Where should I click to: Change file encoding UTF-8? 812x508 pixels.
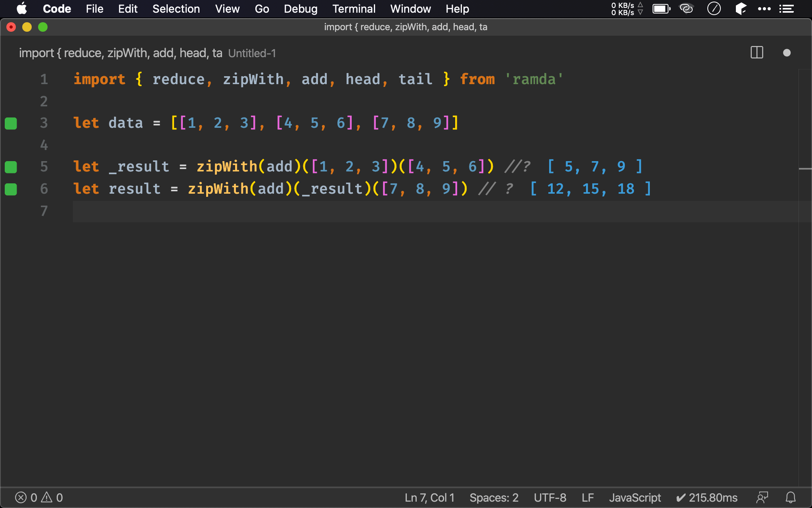(x=550, y=498)
